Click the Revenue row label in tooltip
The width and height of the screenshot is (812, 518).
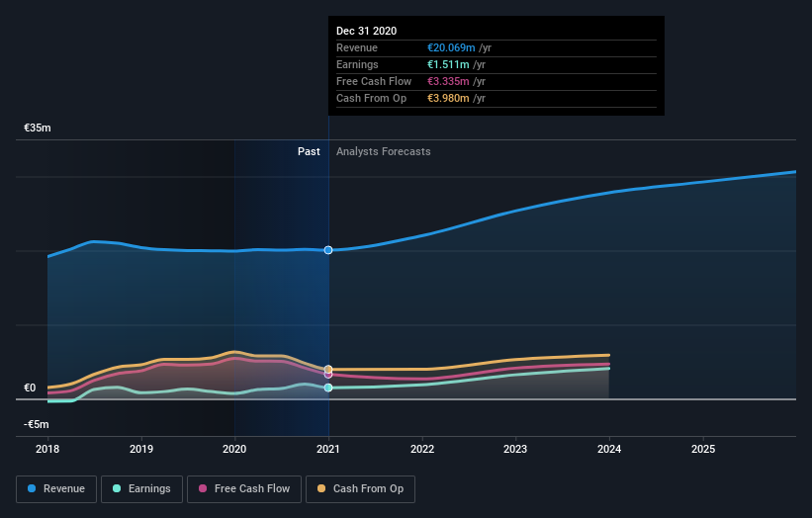click(357, 47)
